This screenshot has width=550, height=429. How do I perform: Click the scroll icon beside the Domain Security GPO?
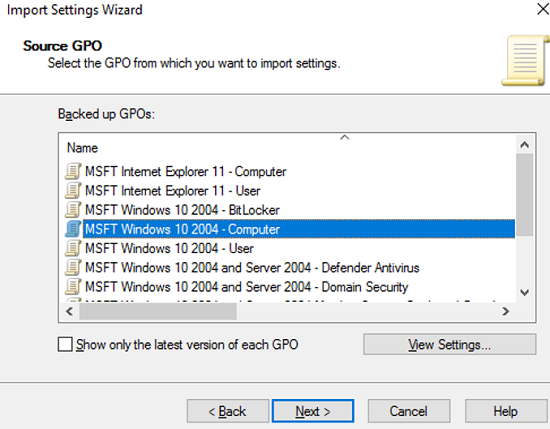(73, 287)
